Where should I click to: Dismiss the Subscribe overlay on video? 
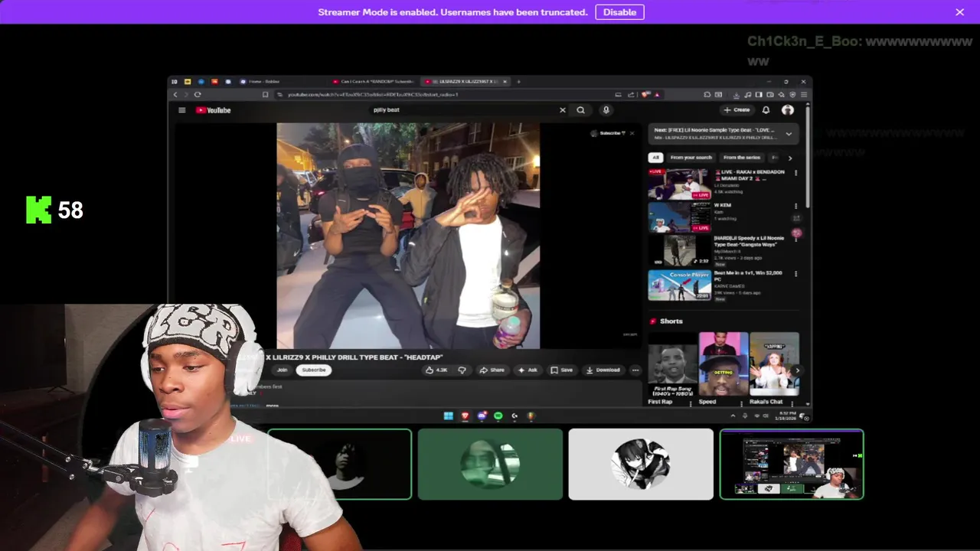(x=632, y=133)
